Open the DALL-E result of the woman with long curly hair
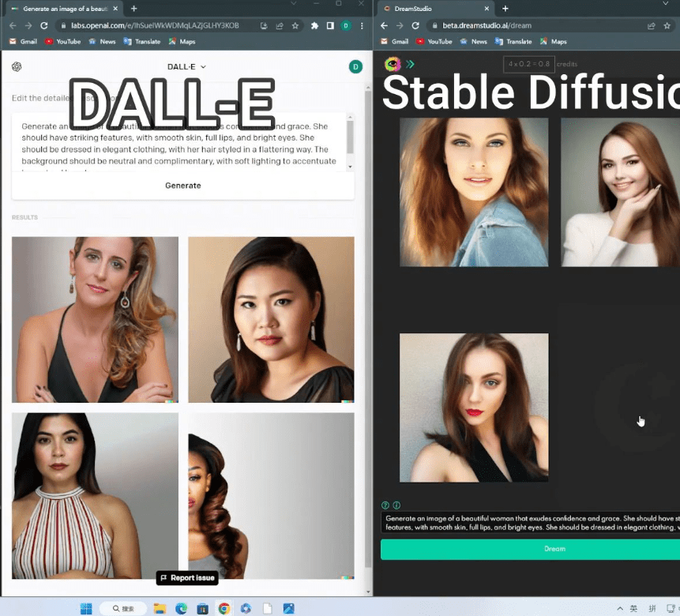680x616 pixels. (x=271, y=496)
